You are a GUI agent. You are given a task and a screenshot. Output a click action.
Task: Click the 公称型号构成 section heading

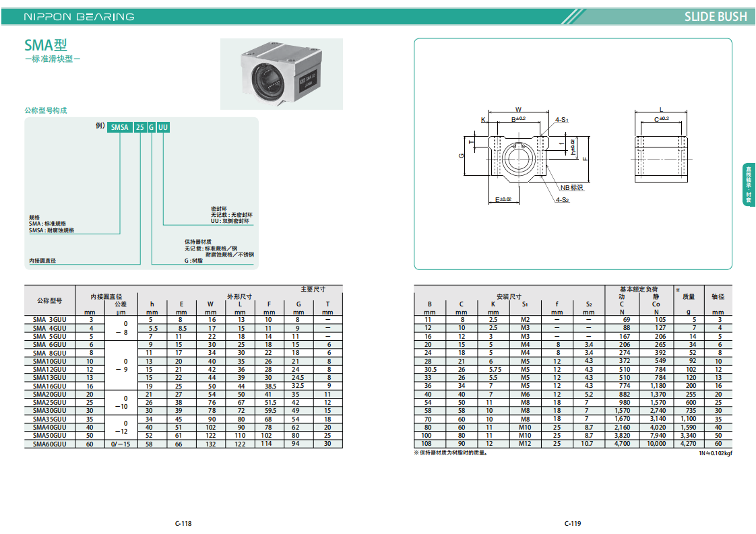pos(46,110)
